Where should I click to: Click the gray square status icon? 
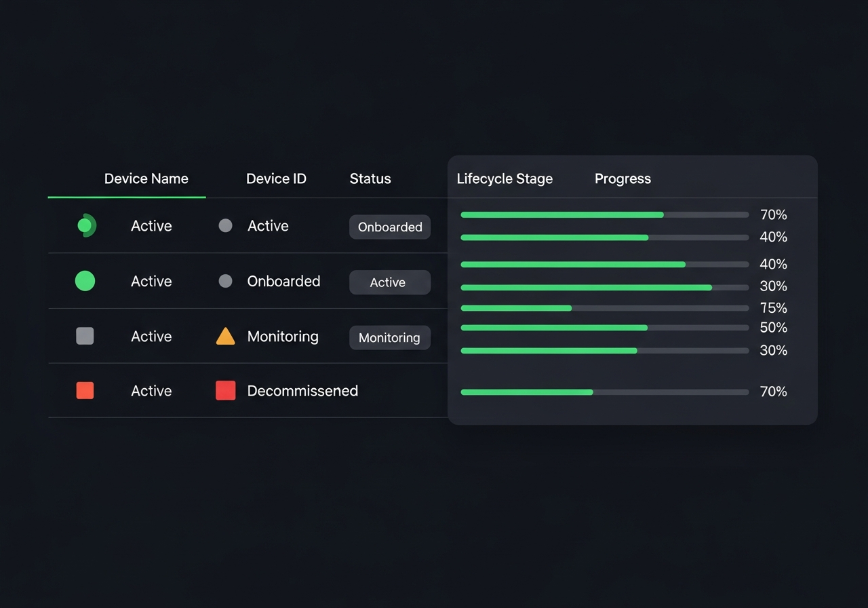[x=85, y=336]
